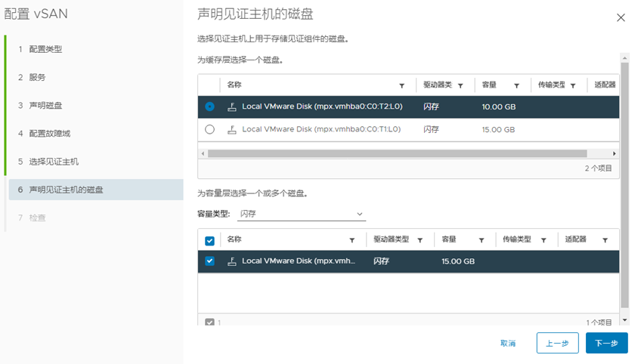Sort cache table by adapter header
Screen dimensions: 638x364
605,85
